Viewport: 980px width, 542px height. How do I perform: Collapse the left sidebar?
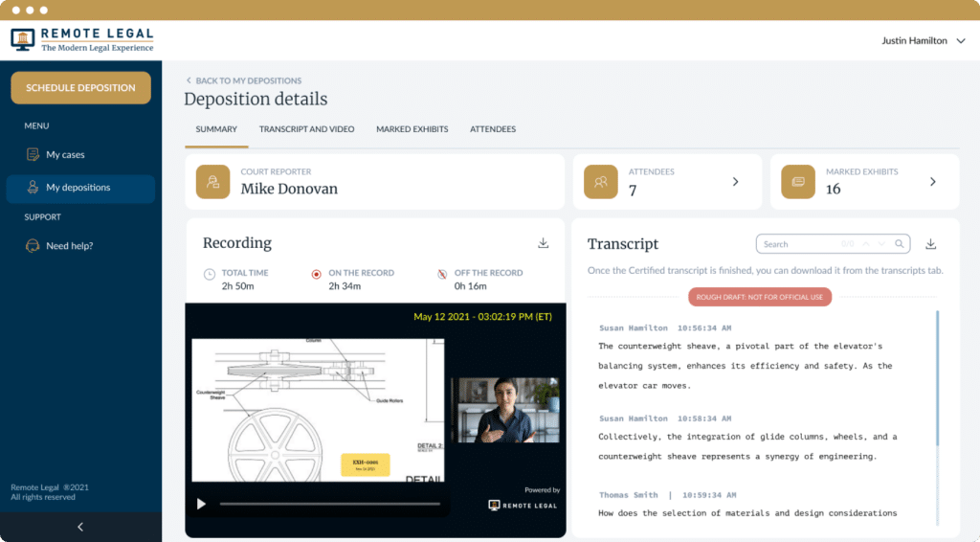[x=80, y=527]
